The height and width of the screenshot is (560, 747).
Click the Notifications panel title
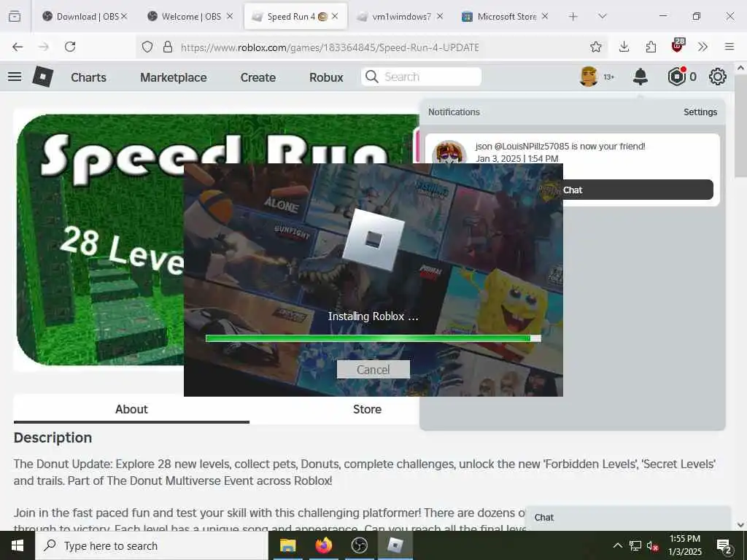(x=454, y=112)
